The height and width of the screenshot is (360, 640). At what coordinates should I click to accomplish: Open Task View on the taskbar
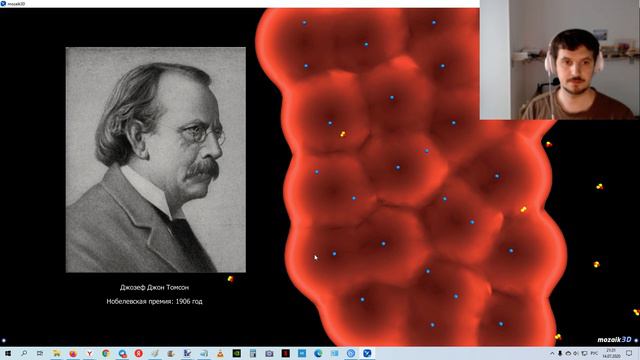(x=40, y=353)
